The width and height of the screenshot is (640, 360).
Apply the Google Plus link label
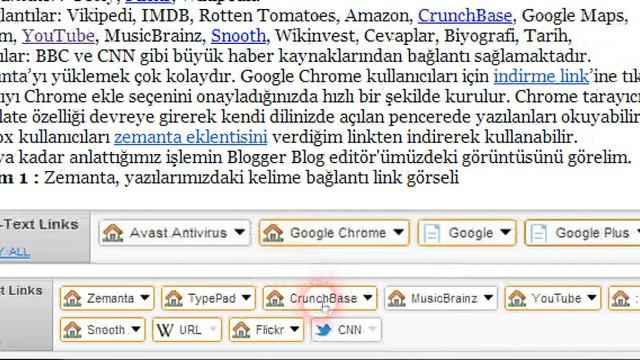click(x=592, y=233)
